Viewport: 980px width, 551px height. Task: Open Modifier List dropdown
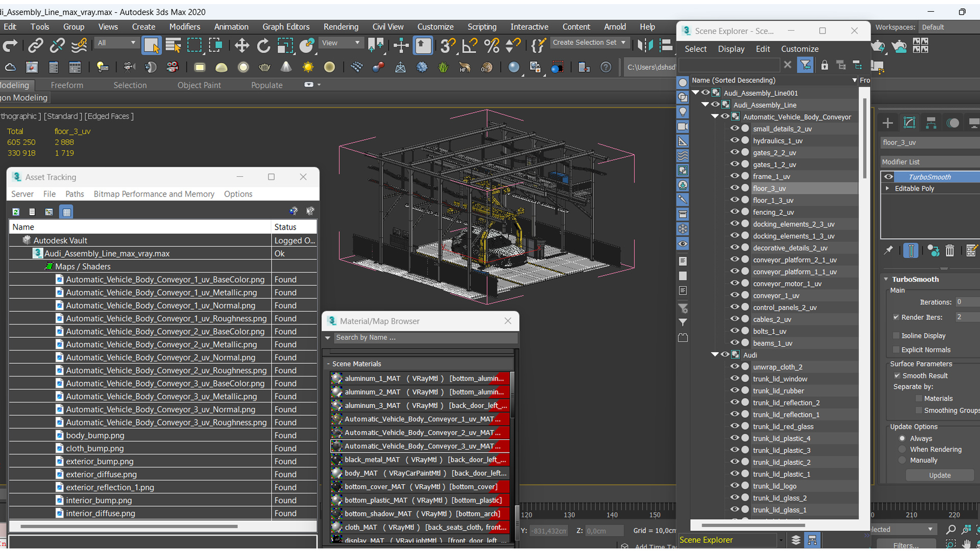coord(930,162)
